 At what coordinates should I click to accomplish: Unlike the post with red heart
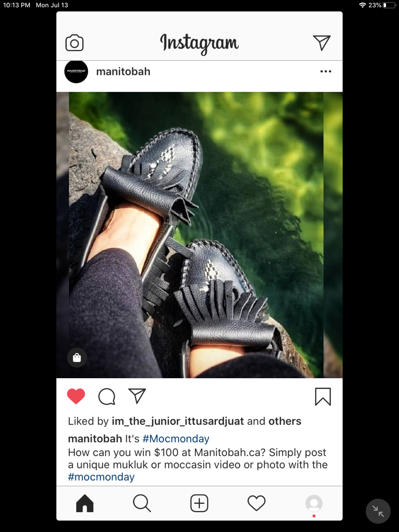[76, 396]
